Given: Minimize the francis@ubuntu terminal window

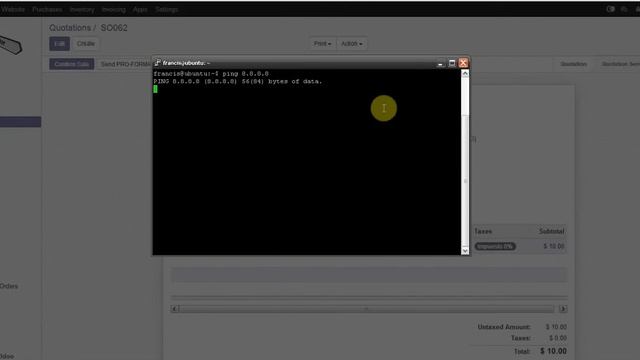Looking at the screenshot, I should click(x=440, y=63).
